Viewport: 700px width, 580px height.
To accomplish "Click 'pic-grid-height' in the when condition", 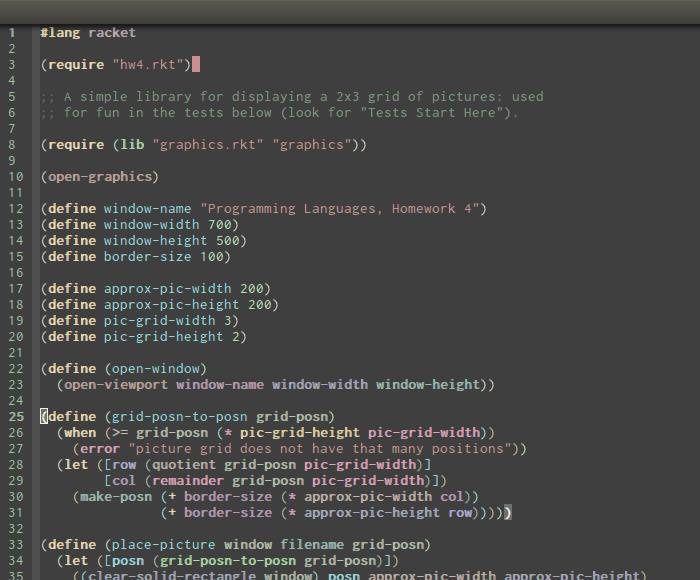I will point(300,433).
